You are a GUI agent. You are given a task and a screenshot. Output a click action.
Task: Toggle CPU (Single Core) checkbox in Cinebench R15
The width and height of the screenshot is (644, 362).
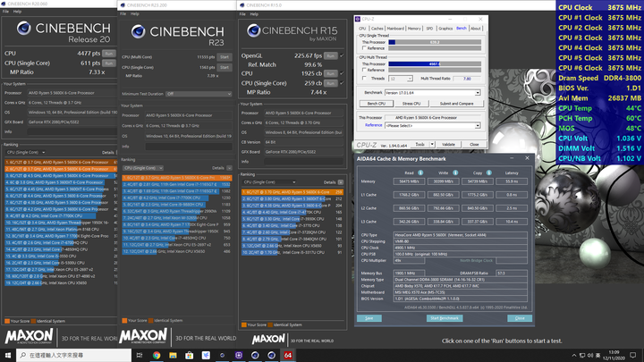pyautogui.click(x=342, y=83)
